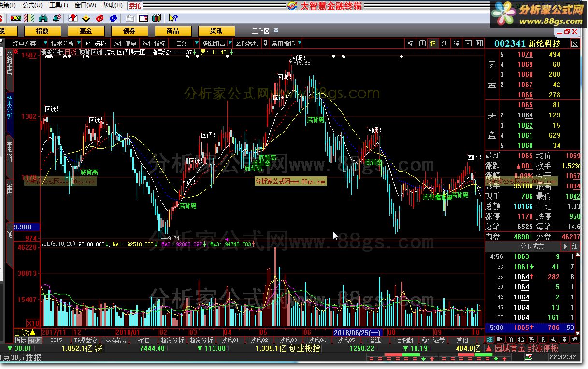Viewport: 588px width, 369px height.
Task: Select the 资讯 news button
Action: 216,31
